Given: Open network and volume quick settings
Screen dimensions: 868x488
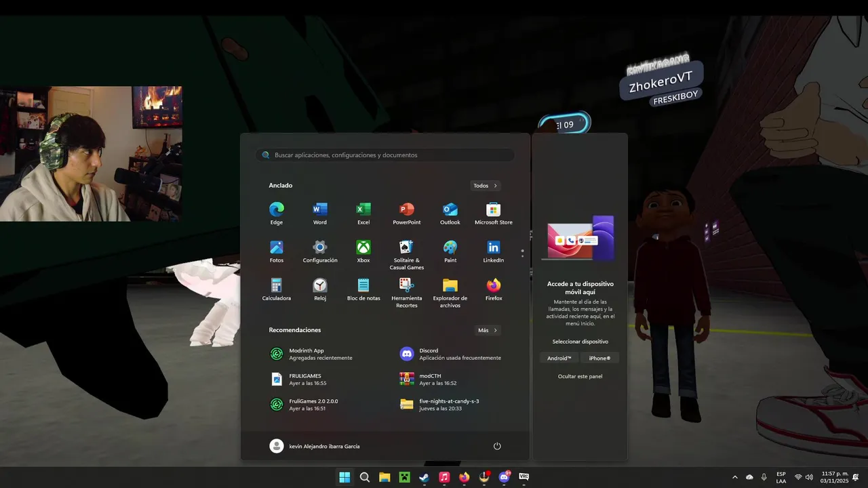Looking at the screenshot, I should click(x=804, y=477).
